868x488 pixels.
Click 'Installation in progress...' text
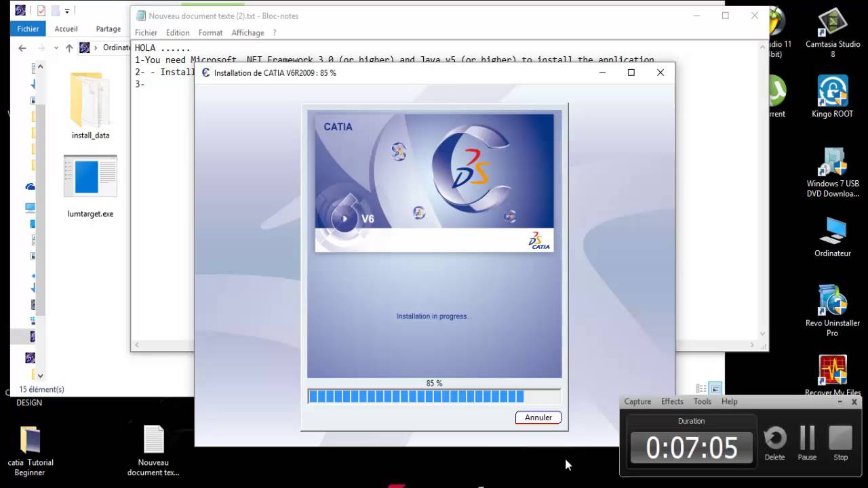tap(433, 317)
